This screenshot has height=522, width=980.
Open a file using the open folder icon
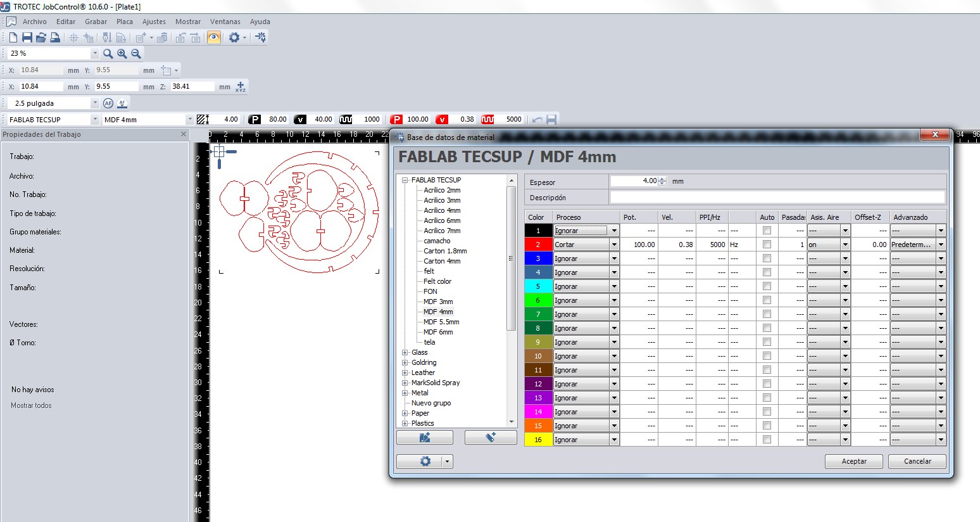[41, 38]
